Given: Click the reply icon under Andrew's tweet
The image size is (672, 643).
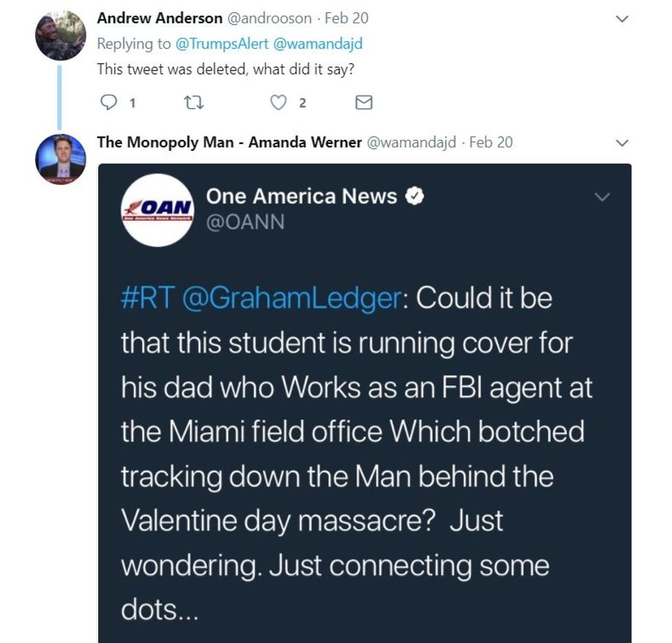Looking at the screenshot, I should coord(110,103).
